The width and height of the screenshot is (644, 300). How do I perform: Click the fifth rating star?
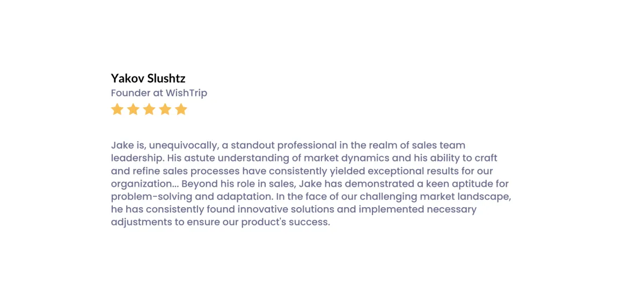point(181,109)
